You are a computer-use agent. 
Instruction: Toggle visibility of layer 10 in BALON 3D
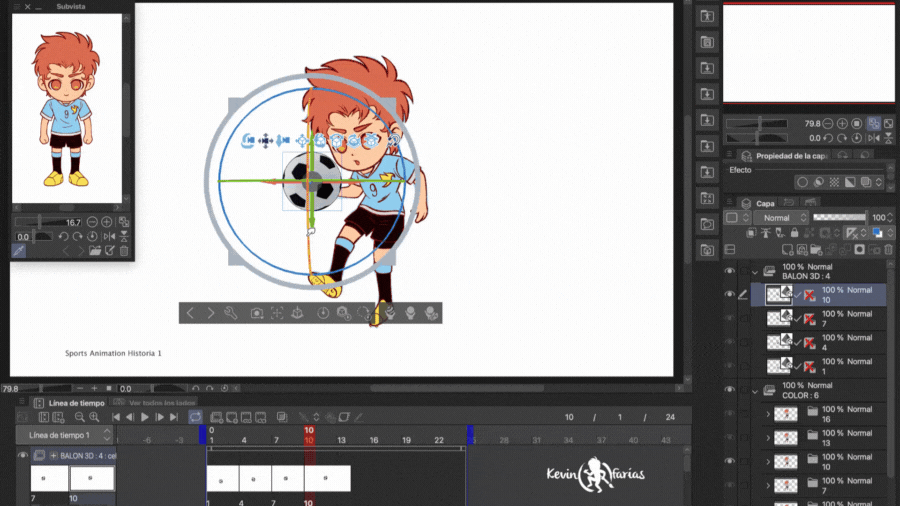click(730, 294)
